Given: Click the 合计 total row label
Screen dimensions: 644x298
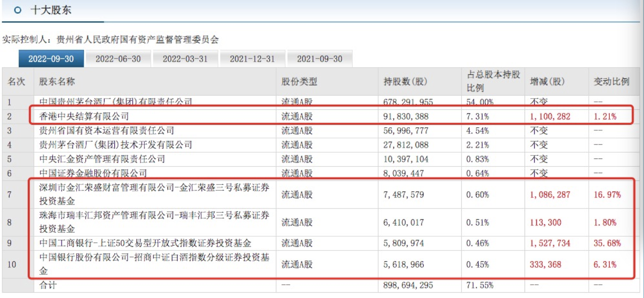Looking at the screenshot, I should coord(48,285).
